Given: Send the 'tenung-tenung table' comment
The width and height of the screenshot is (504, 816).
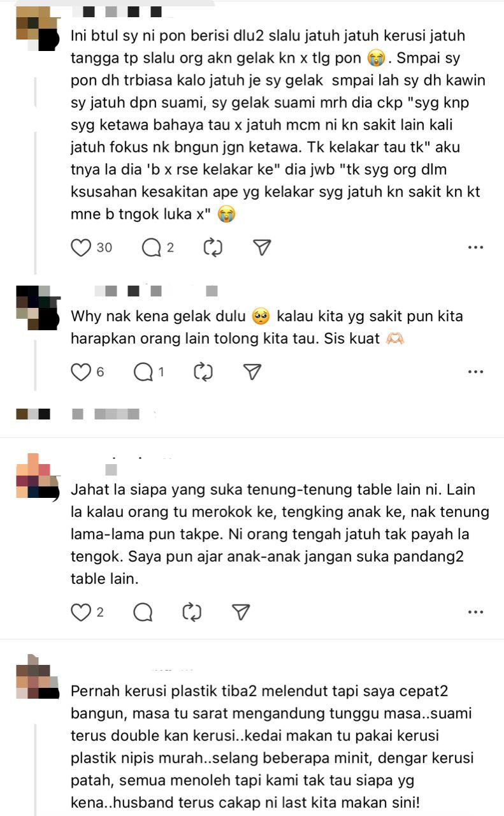Looking at the screenshot, I should tap(240, 612).
